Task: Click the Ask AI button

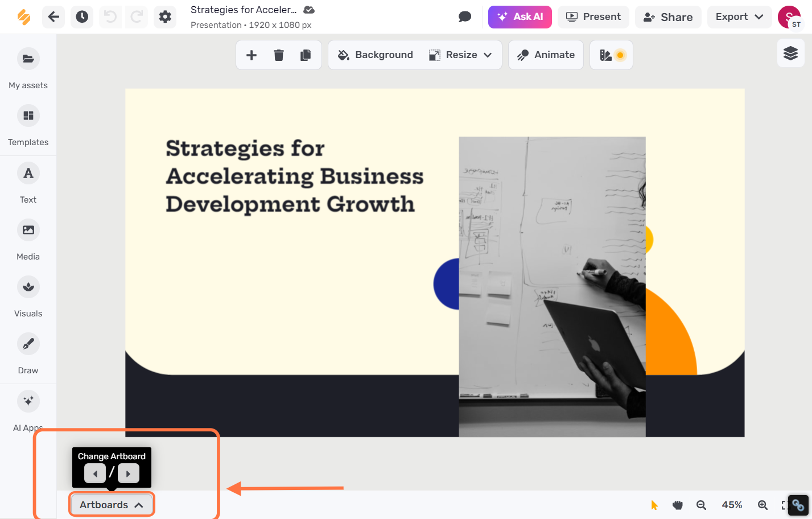Action: click(x=520, y=17)
